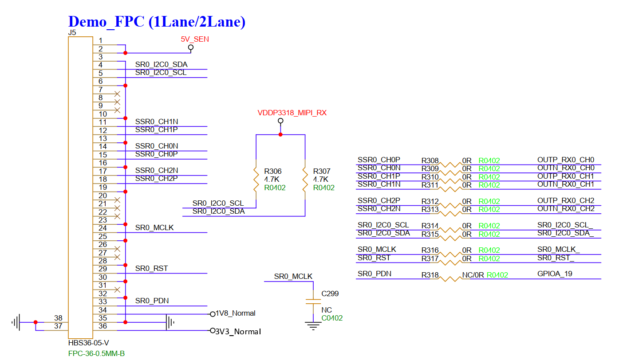Click the R307 pull-up resistor symbol
Image resolution: width=619 pixels, height=364 pixels.
click(305, 179)
